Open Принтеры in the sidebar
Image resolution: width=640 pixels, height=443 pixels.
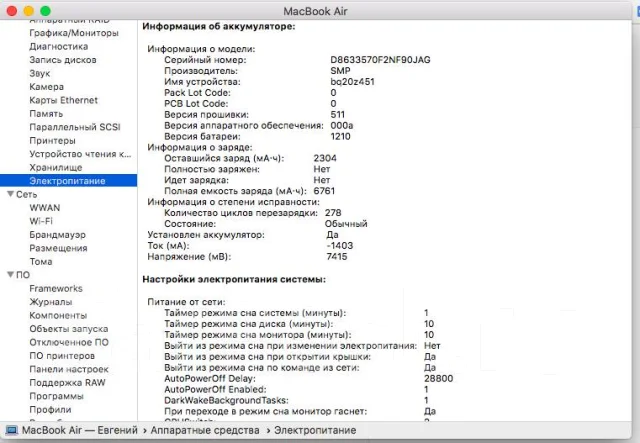coord(52,140)
